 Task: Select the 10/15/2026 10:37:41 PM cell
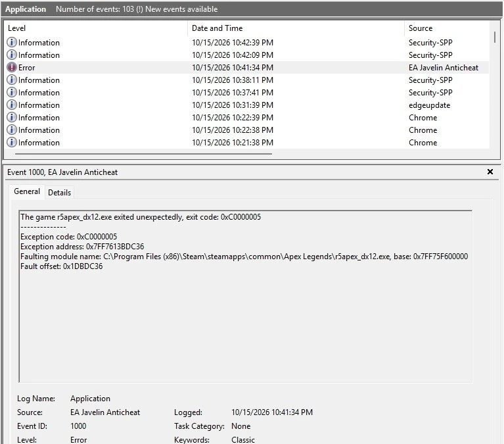233,93
